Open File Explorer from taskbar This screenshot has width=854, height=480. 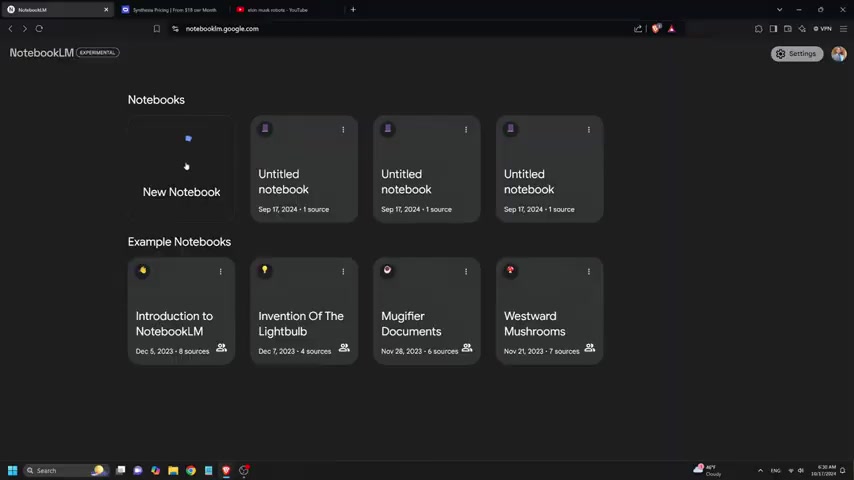[x=173, y=470]
